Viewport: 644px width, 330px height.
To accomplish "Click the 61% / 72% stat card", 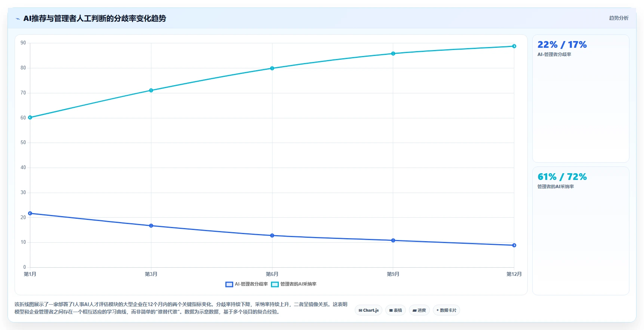I will (x=581, y=231).
